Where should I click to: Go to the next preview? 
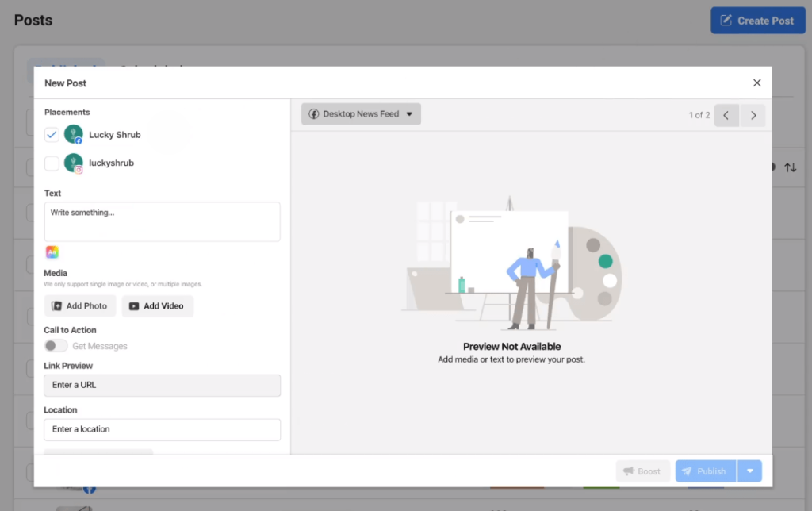point(753,115)
